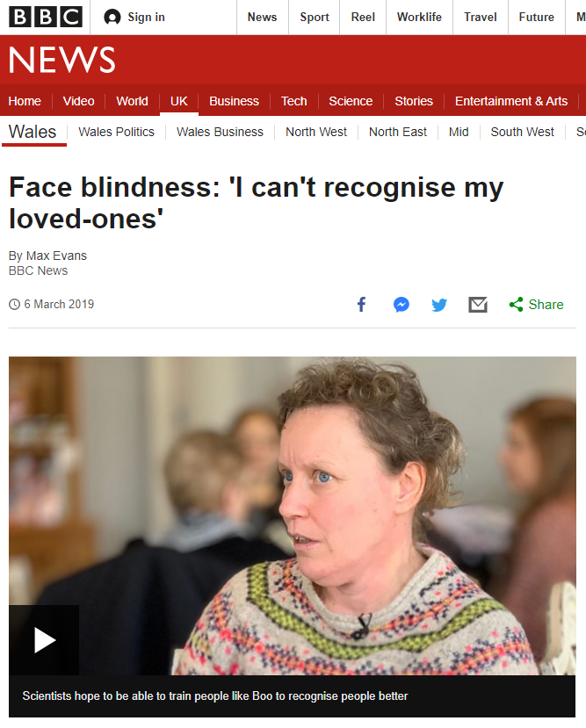Switch to Entertainment & Arts tab
Image resolution: width=586 pixels, height=728 pixels.
511,101
